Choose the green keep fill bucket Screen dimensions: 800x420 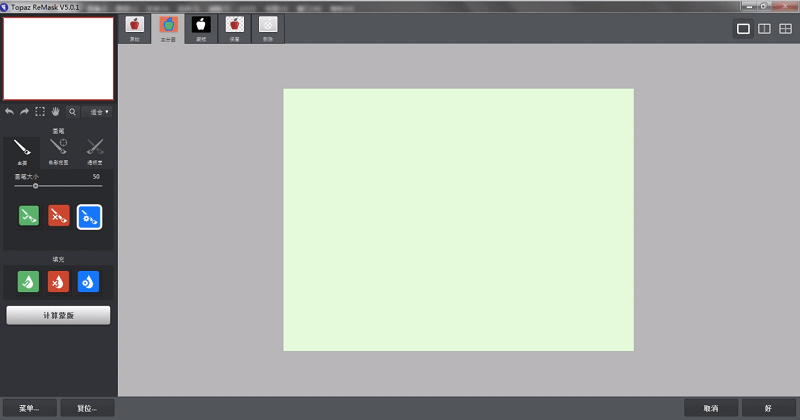(29, 282)
